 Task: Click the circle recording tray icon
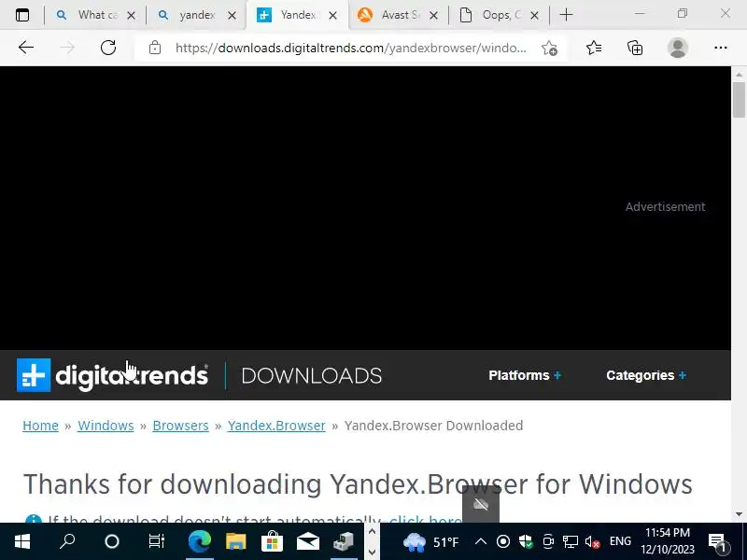pos(503,541)
